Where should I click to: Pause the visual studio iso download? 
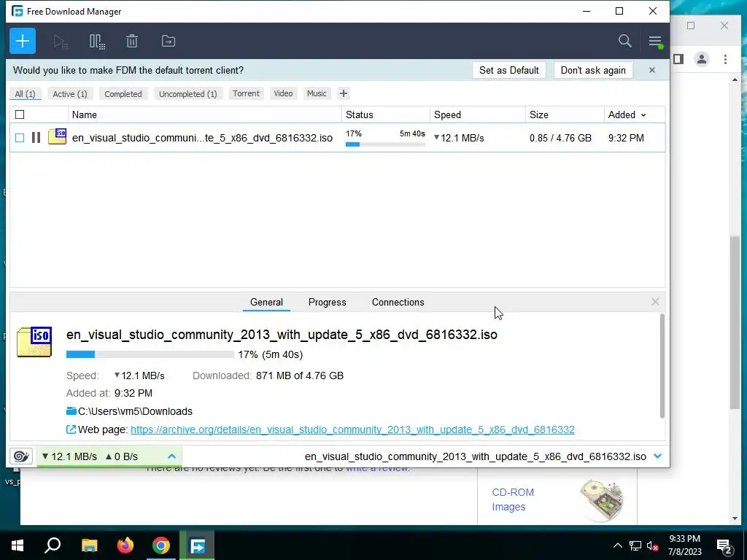coord(36,138)
